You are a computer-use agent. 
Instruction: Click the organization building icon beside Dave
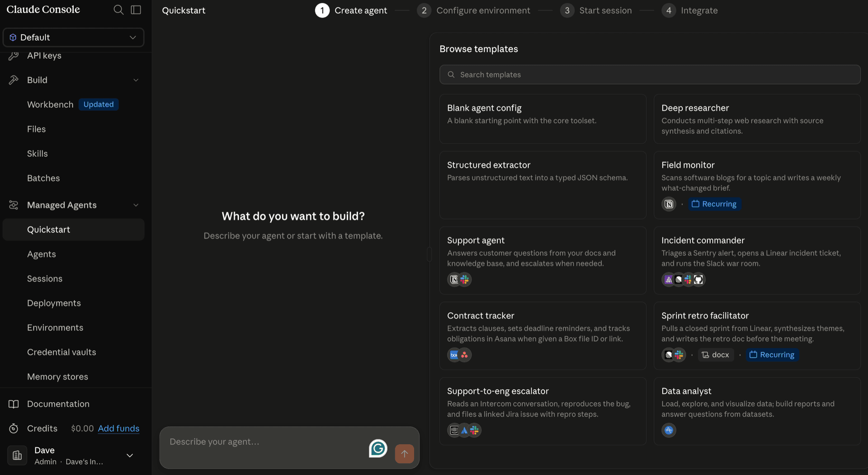point(17,456)
